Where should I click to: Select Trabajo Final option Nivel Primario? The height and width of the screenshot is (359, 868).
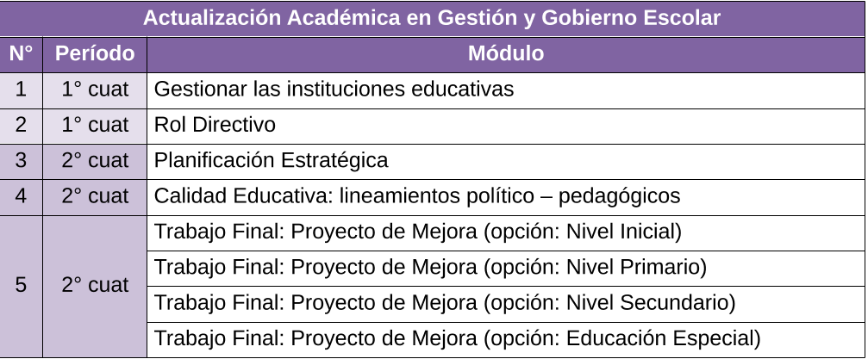(506, 269)
